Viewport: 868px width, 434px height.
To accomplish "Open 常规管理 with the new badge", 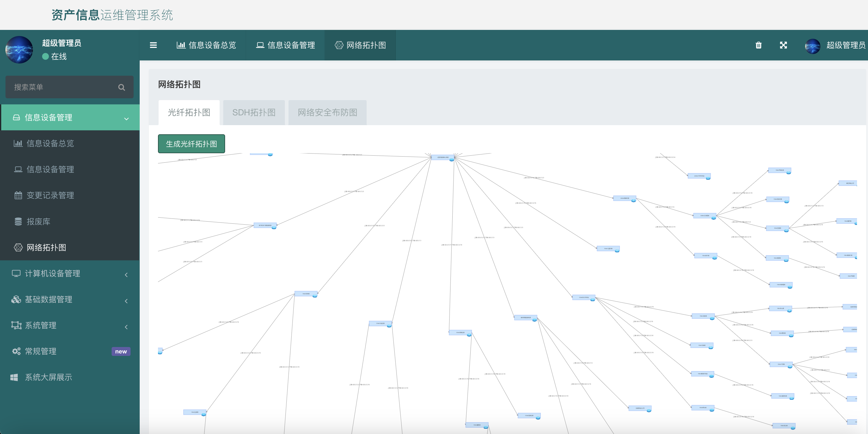I will pos(70,351).
